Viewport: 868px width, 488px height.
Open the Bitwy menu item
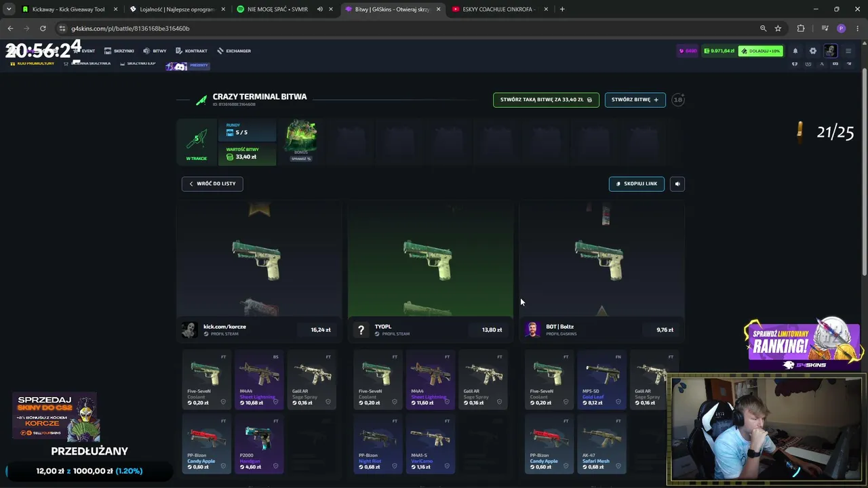[x=155, y=51]
